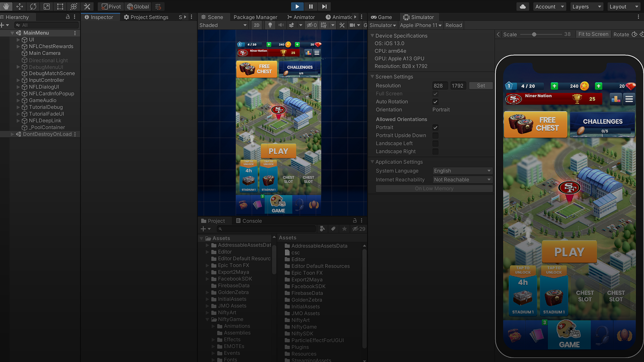Switch from Global to Local handle orientation
Image resolution: width=644 pixels, height=362 pixels.
[x=138, y=6]
